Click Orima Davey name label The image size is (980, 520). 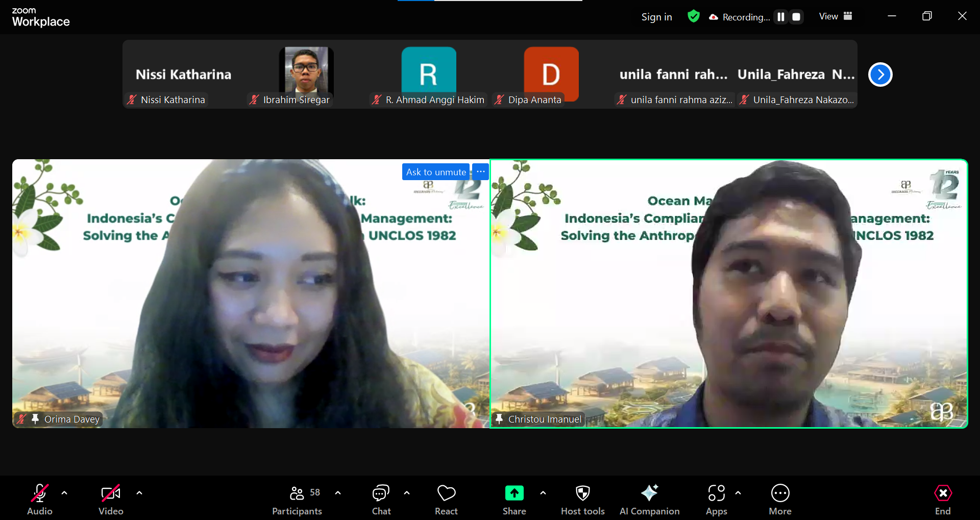(x=72, y=419)
